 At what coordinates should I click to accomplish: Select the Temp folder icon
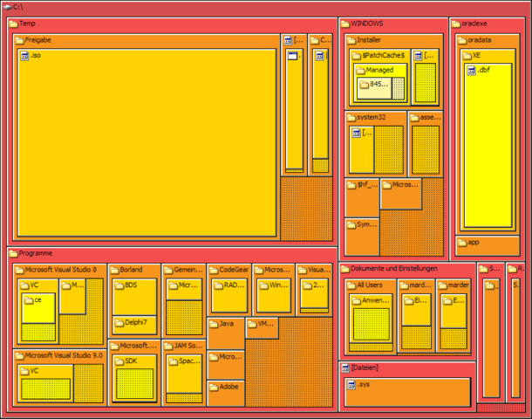[13, 24]
